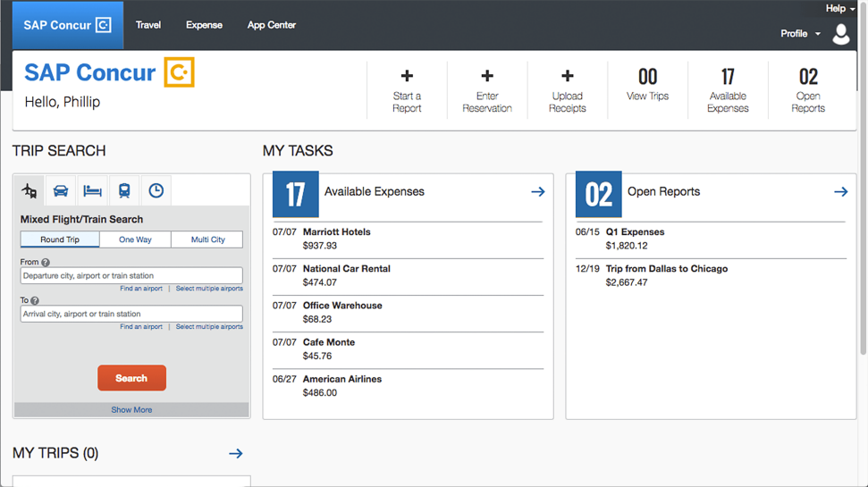Screen dimensions: 868x487
Task: Select the One Way option
Action: 135,239
